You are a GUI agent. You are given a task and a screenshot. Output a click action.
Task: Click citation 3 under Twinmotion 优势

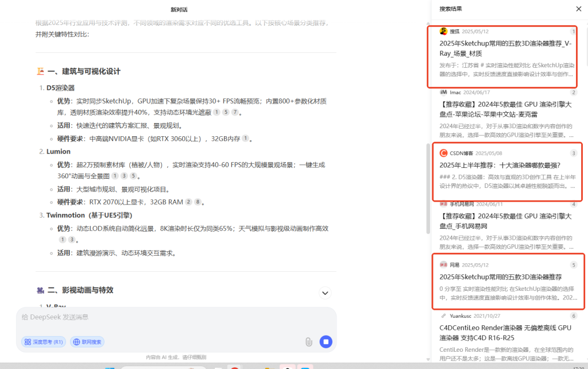click(72, 240)
